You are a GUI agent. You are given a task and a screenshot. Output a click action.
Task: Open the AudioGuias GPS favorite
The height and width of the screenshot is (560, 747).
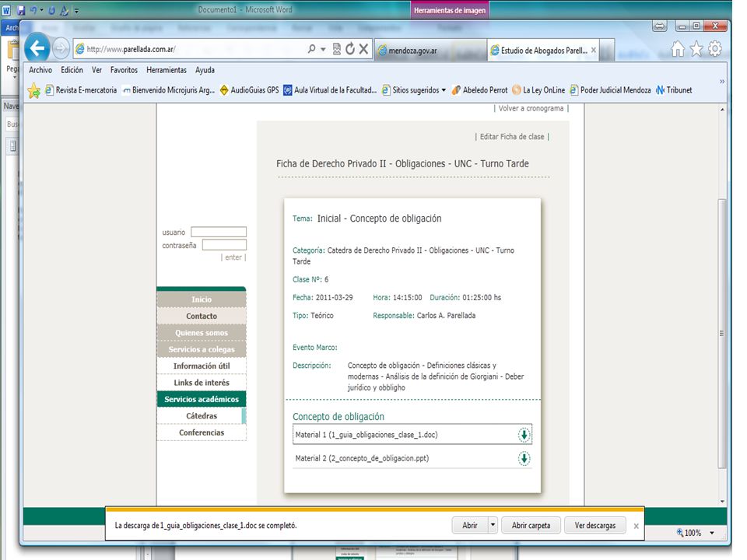tap(249, 90)
